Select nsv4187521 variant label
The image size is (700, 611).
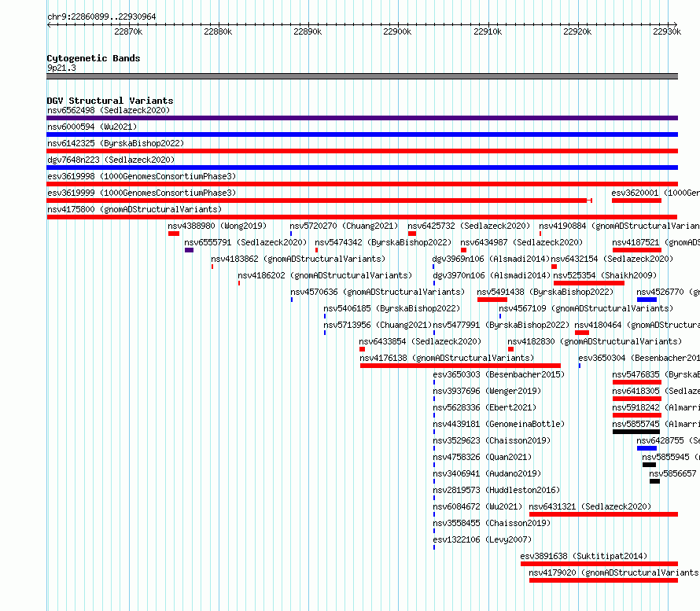point(656,242)
